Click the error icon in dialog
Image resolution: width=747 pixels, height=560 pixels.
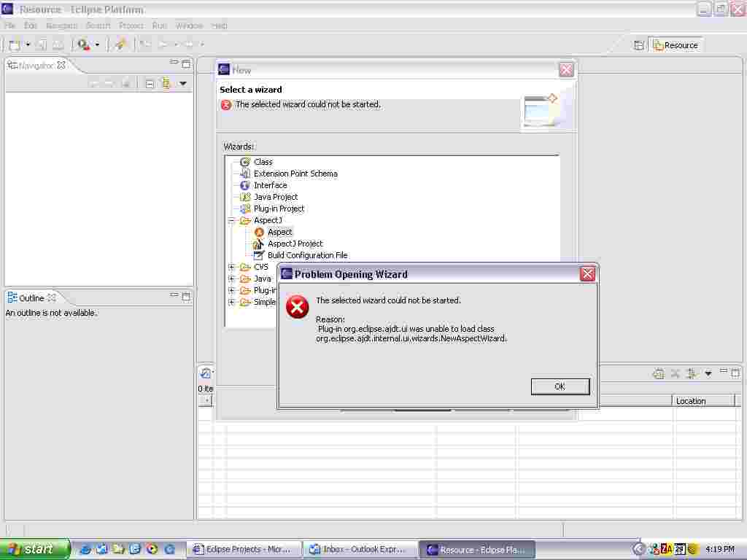pyautogui.click(x=298, y=307)
